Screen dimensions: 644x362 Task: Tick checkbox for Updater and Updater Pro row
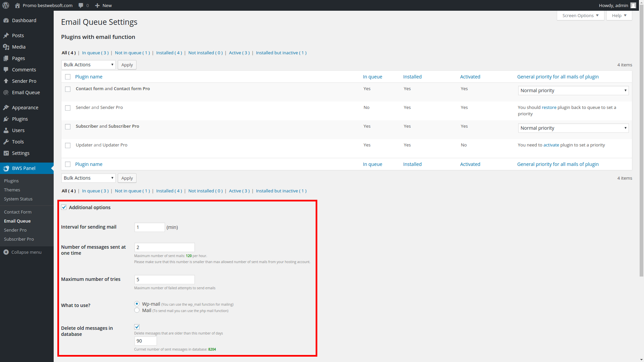click(x=68, y=145)
